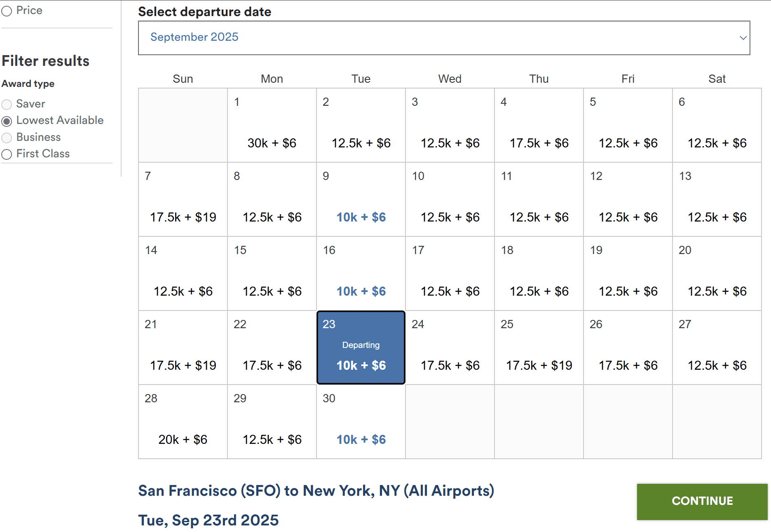Open the September 2025 month dropdown
This screenshot has height=532, width=771.
[444, 38]
